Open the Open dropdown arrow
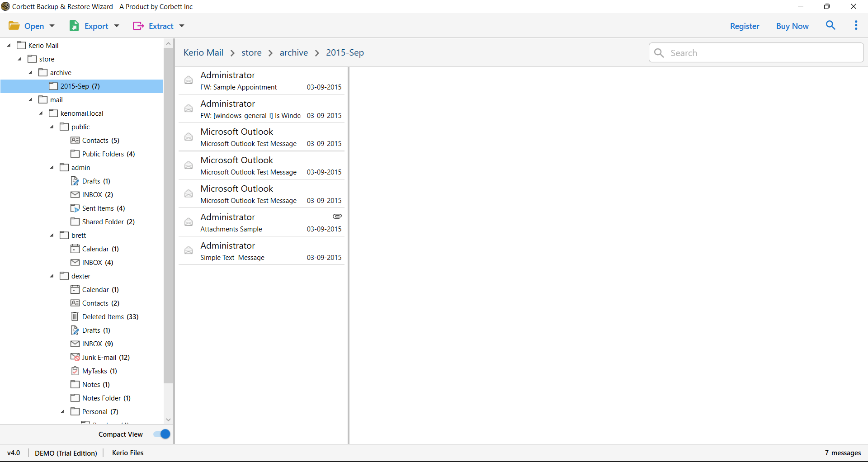The image size is (868, 462). tap(52, 26)
